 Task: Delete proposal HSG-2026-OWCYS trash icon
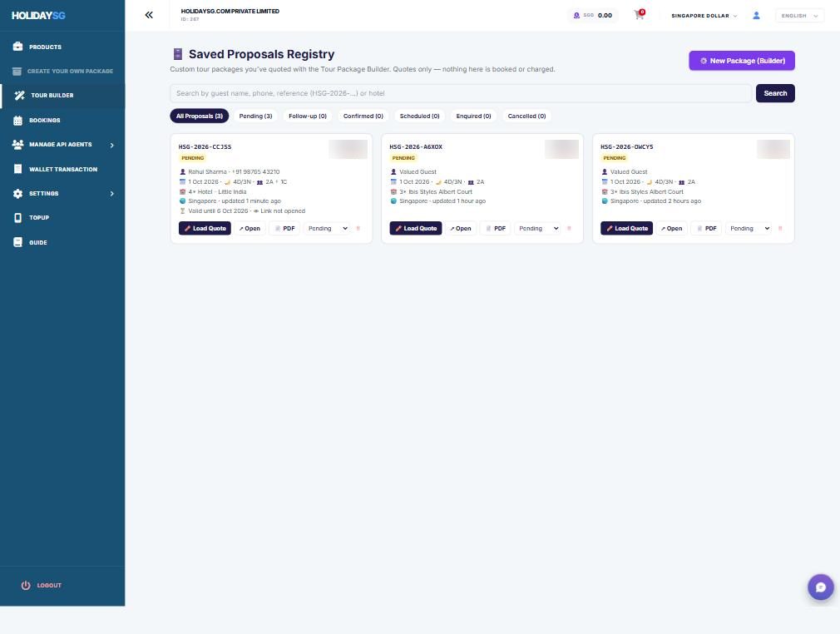[x=780, y=228]
